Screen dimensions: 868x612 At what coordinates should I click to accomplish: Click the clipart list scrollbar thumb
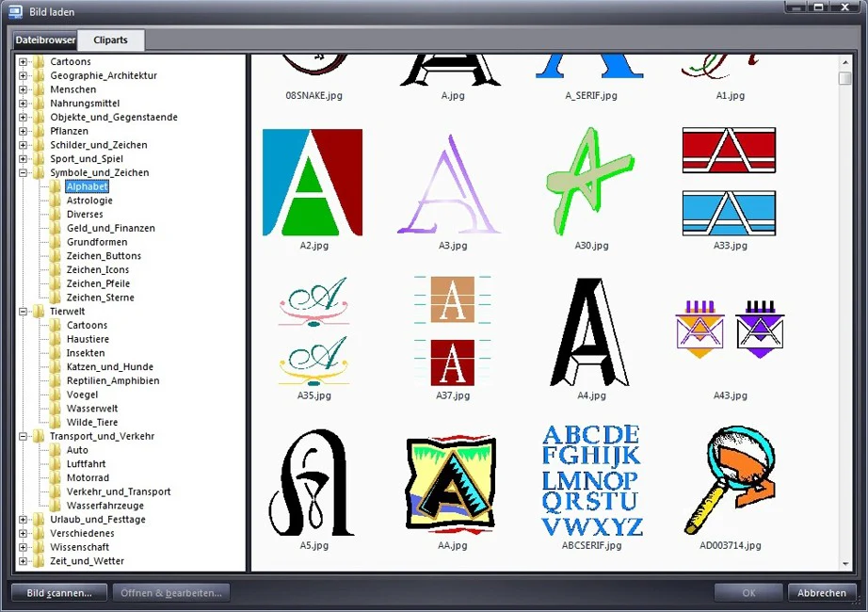tap(844, 78)
